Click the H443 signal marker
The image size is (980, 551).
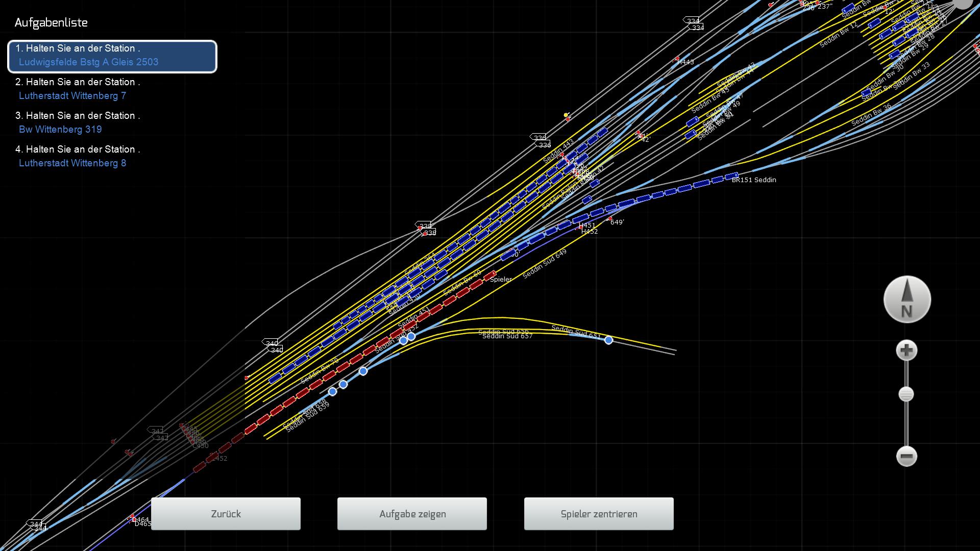[x=678, y=59]
